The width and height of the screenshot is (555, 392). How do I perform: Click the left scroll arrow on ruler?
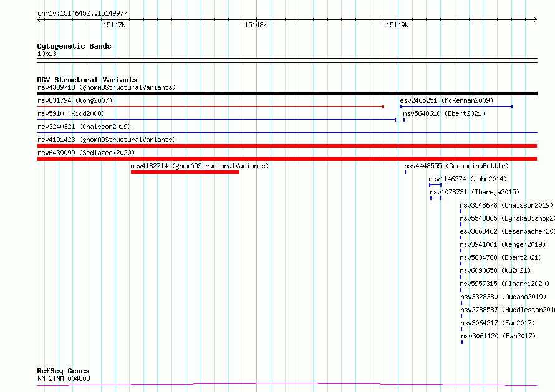[39, 19]
